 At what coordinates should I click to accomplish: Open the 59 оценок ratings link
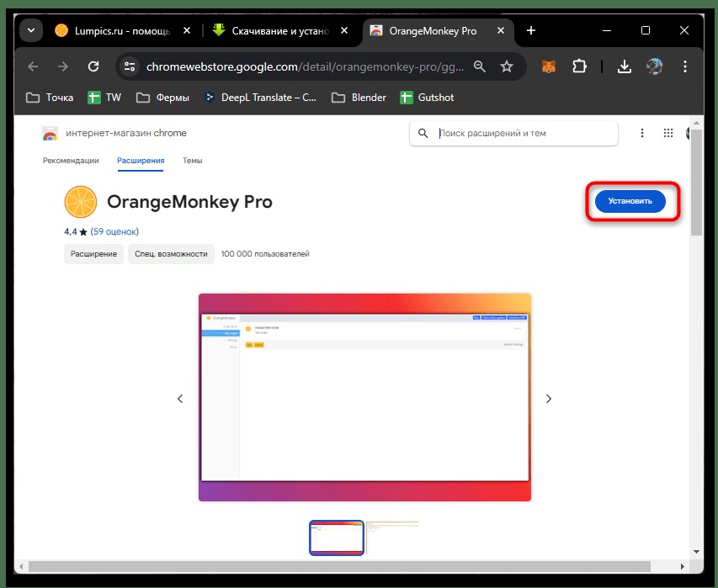(x=114, y=231)
